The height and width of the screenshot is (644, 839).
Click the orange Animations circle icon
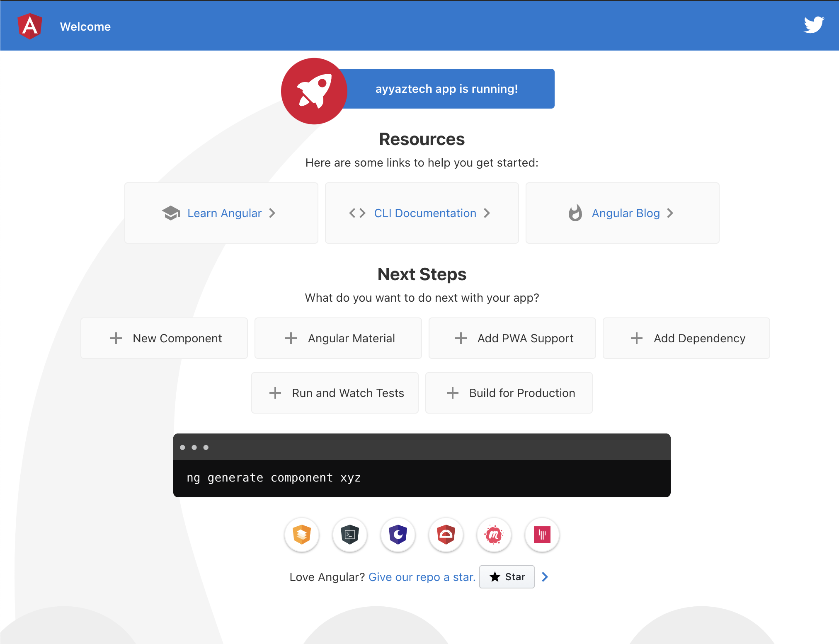point(302,535)
